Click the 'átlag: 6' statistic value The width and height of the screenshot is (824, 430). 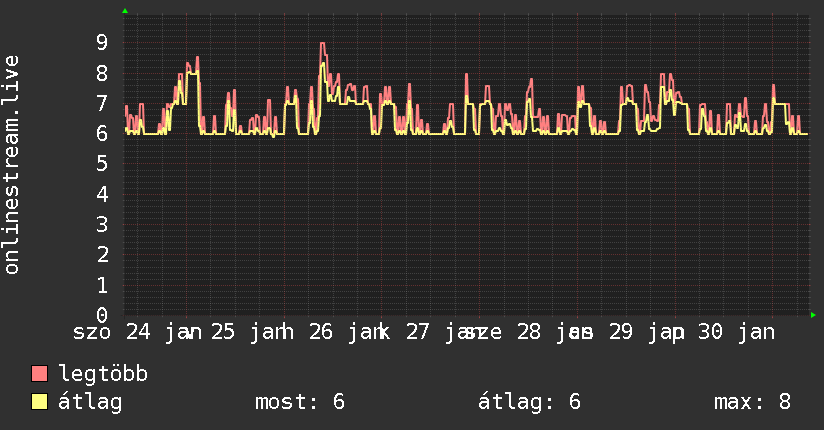(529, 402)
